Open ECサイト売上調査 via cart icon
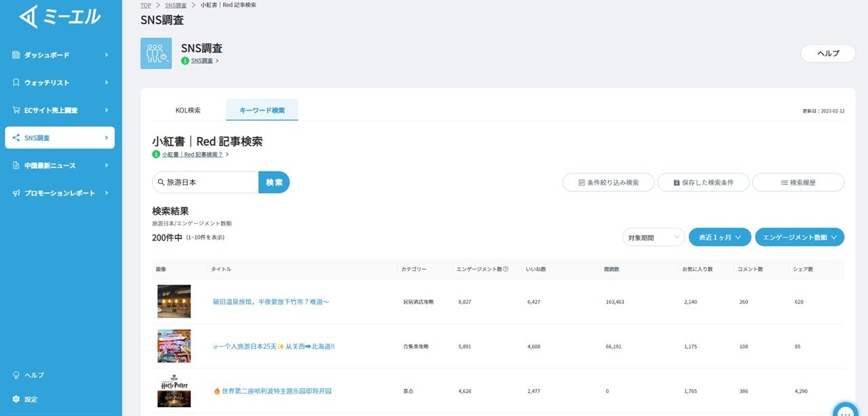 [x=15, y=110]
